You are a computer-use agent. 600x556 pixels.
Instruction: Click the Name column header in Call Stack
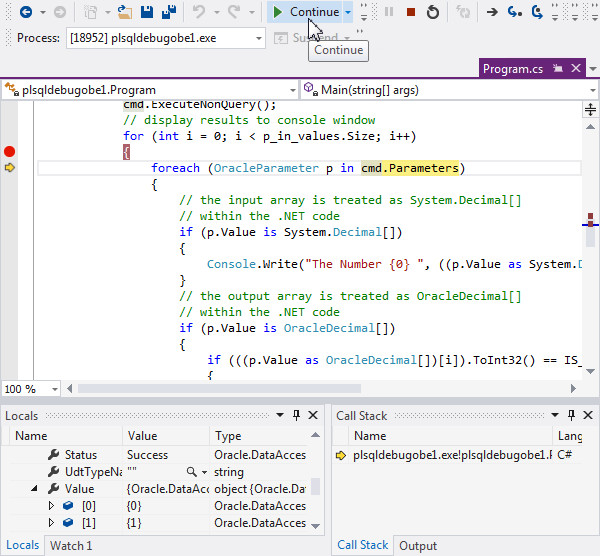(450, 436)
